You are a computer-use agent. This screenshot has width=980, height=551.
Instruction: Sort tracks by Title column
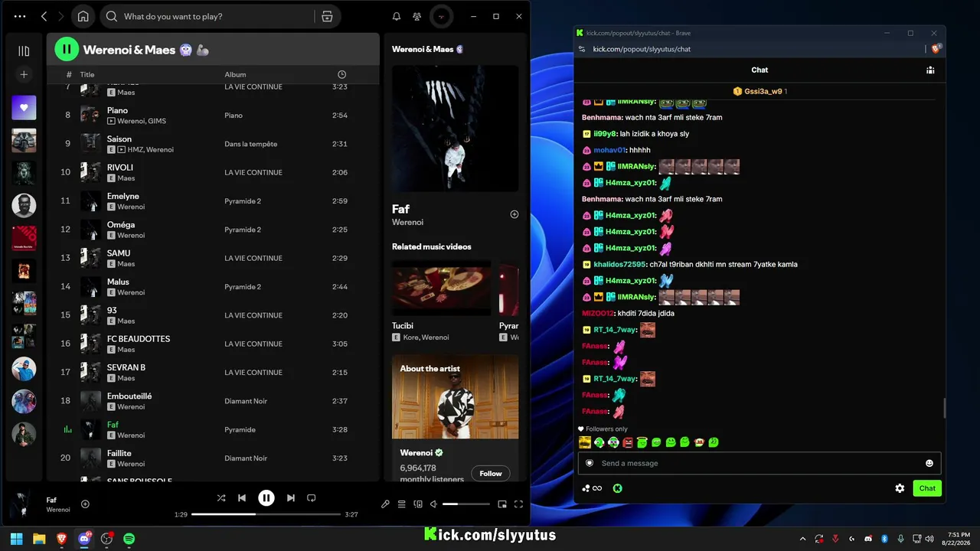pyautogui.click(x=87, y=74)
